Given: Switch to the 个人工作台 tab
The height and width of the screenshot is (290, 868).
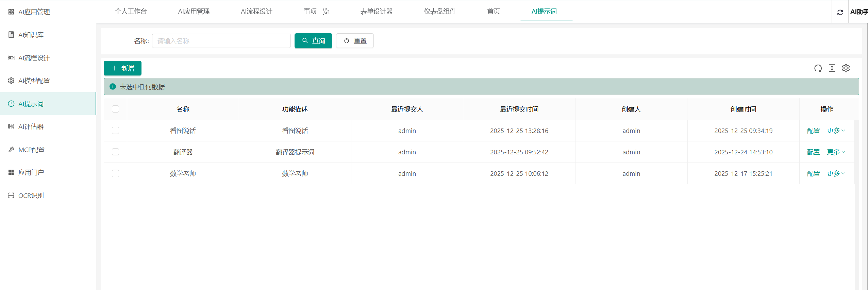Looking at the screenshot, I should (x=131, y=12).
